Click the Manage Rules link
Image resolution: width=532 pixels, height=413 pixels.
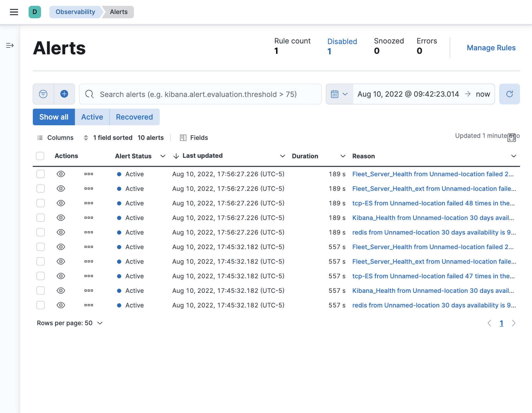tap(491, 47)
